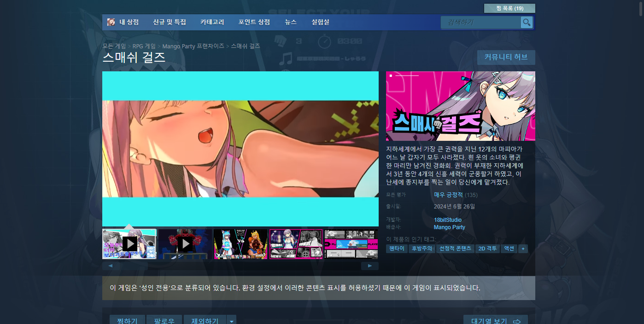Click the 스매쉬 걸즈 breadcrumb link

(x=246, y=46)
